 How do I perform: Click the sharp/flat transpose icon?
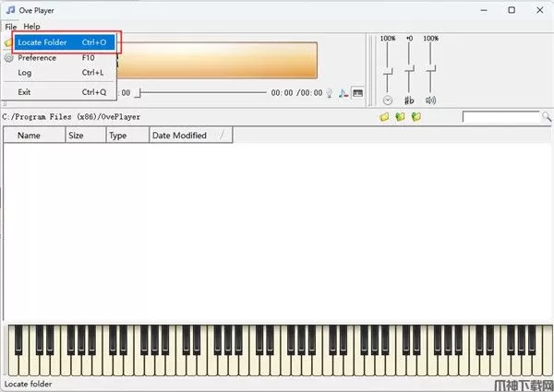(x=409, y=101)
